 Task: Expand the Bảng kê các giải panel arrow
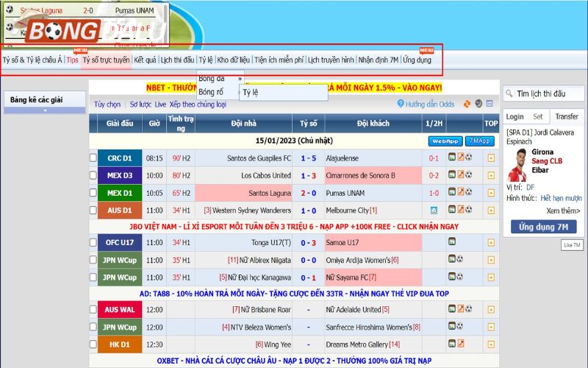[x=45, y=110]
